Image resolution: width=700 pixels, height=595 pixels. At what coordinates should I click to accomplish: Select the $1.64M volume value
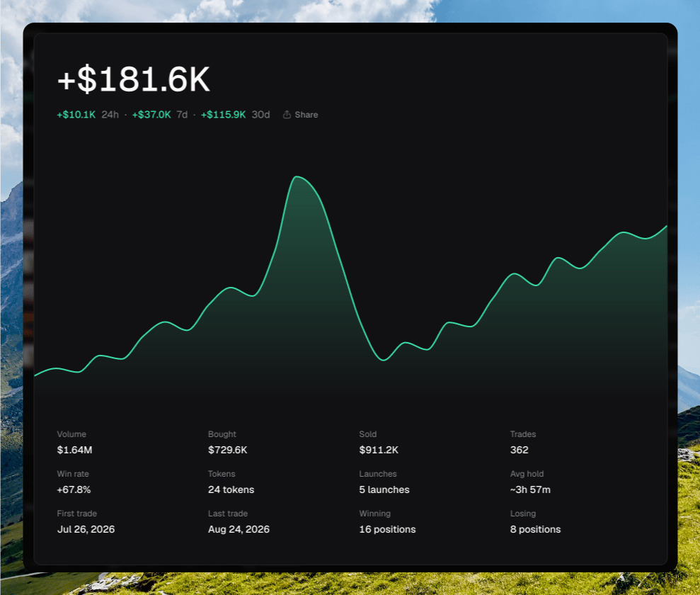tap(74, 450)
